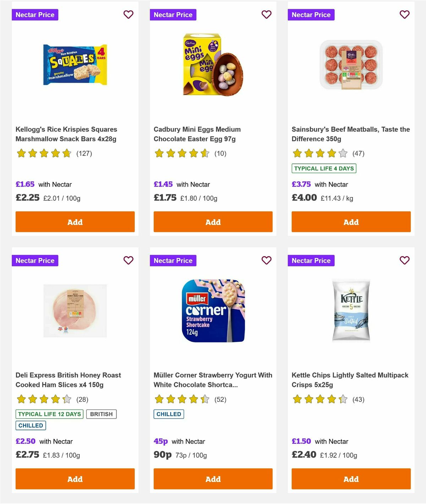Favourite the Kettle Chips Lightly Salted crisps
The image size is (426, 504).
tap(404, 260)
